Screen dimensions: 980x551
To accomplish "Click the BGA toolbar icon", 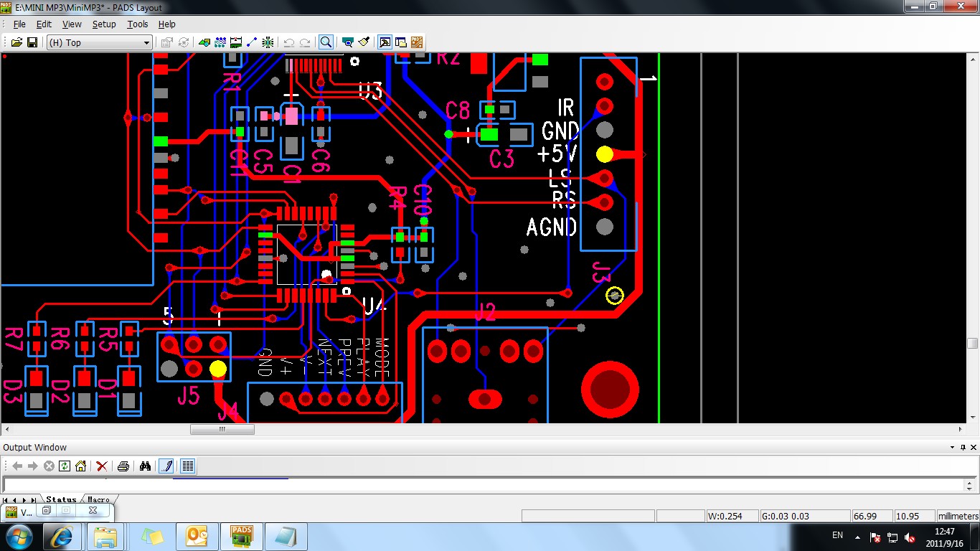I will point(268,42).
